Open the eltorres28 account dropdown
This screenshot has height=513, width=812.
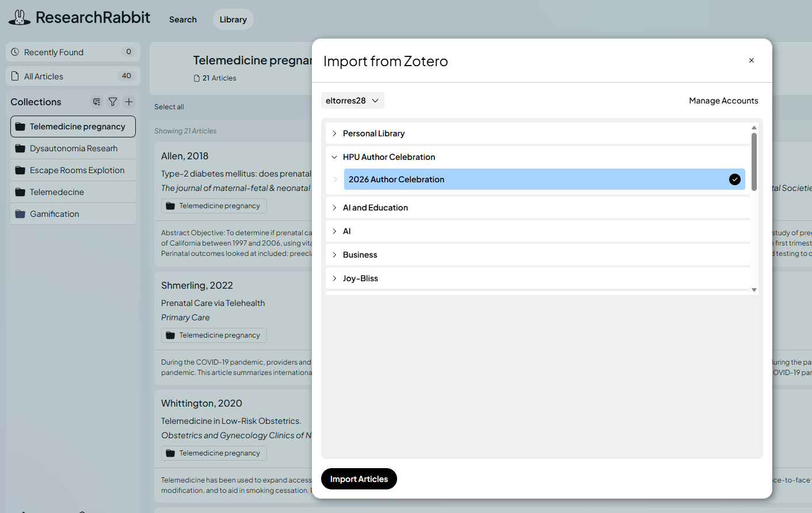click(352, 101)
